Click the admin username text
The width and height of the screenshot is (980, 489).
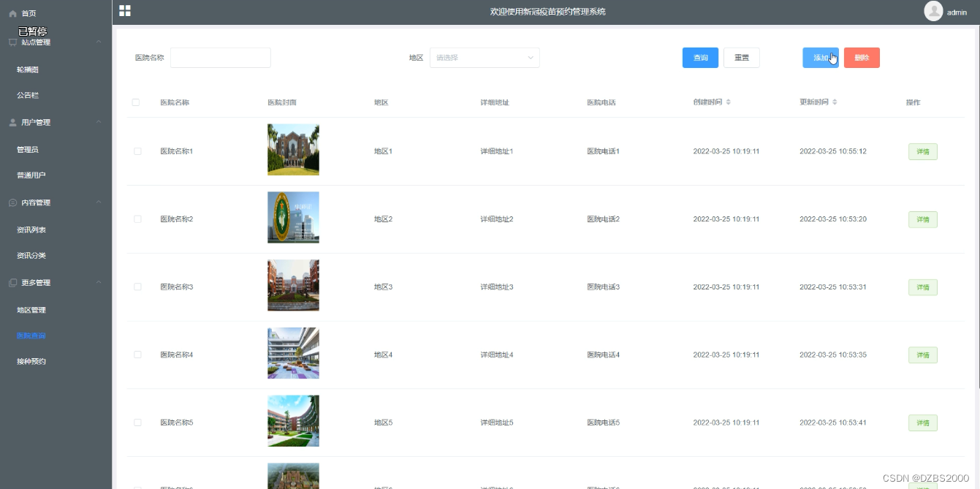tap(957, 12)
